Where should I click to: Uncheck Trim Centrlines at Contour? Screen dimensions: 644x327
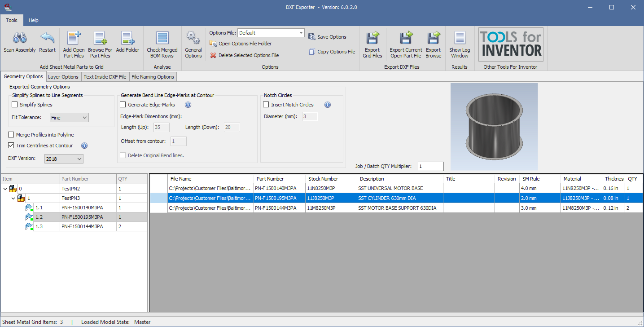11,146
